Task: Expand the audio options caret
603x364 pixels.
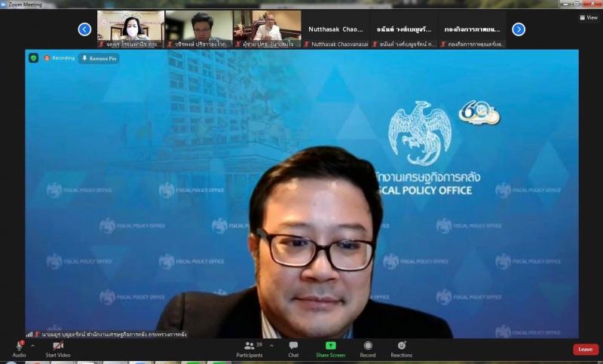Action: (32, 346)
